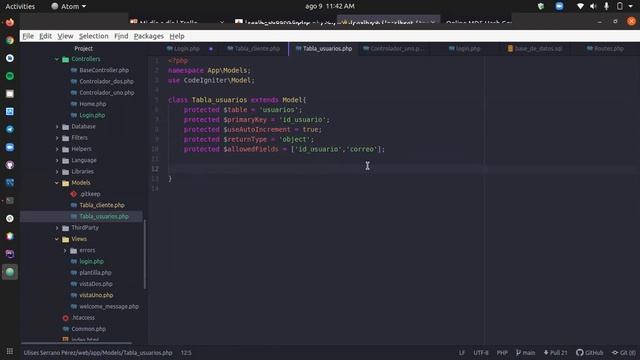Click the database icon on base_de_datos.sql tab
This screenshot has height=360, width=640.
pos(510,49)
